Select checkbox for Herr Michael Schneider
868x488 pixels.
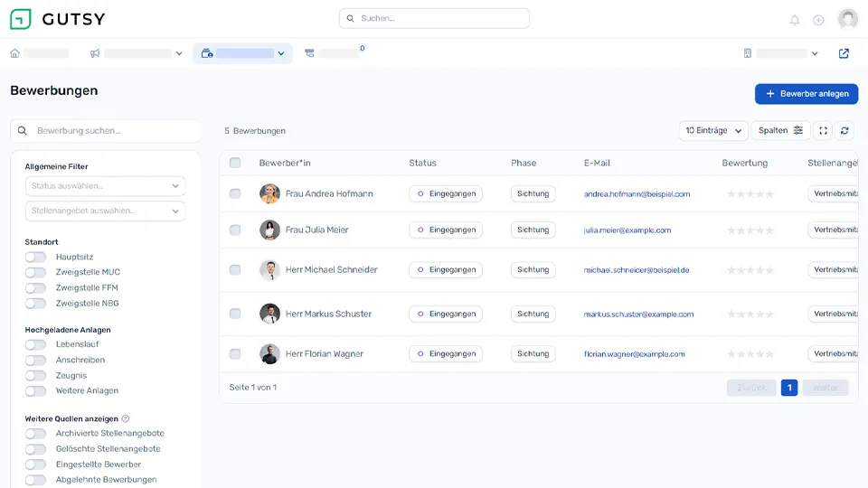[235, 269]
